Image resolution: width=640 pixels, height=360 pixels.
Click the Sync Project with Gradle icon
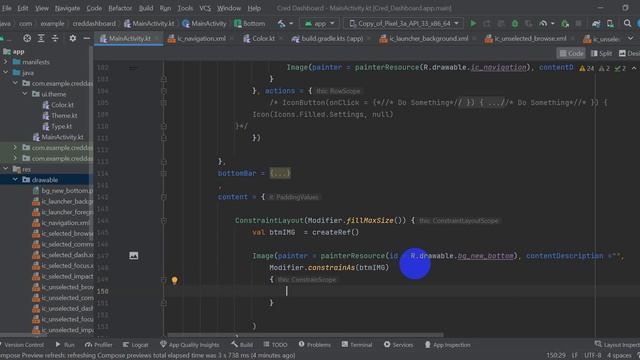(x=596, y=24)
